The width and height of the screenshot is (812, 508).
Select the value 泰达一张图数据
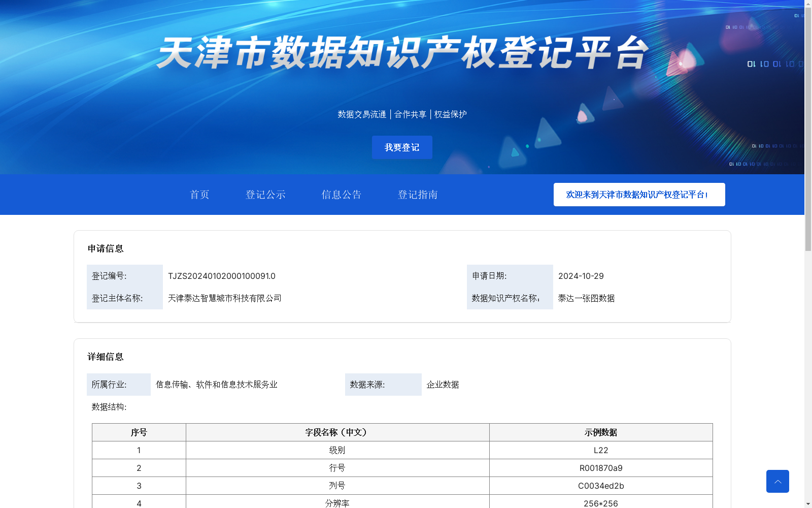[587, 298]
